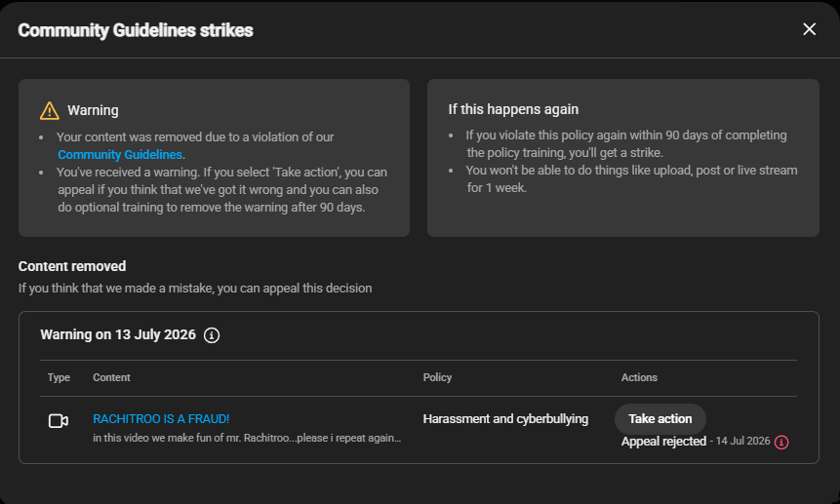Screen dimensions: 840x504
Task: Click info icon beside Warning on 13 July 2026
Action: pyautogui.click(x=212, y=335)
